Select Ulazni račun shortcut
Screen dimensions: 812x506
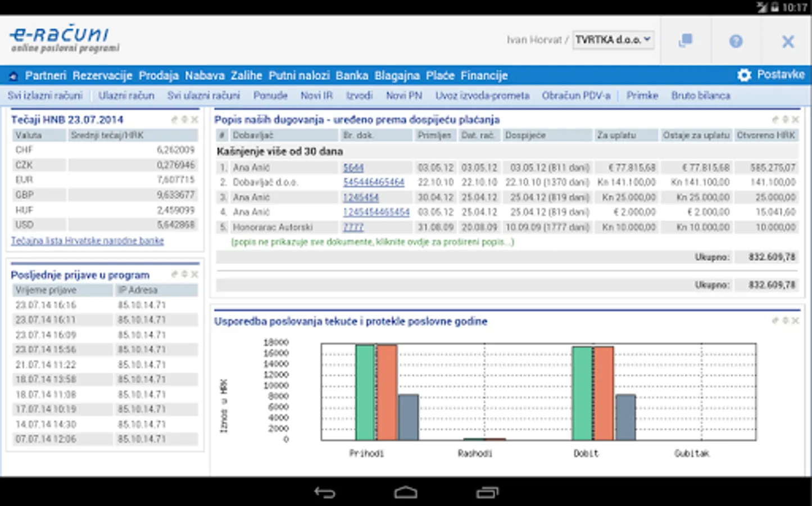click(126, 96)
